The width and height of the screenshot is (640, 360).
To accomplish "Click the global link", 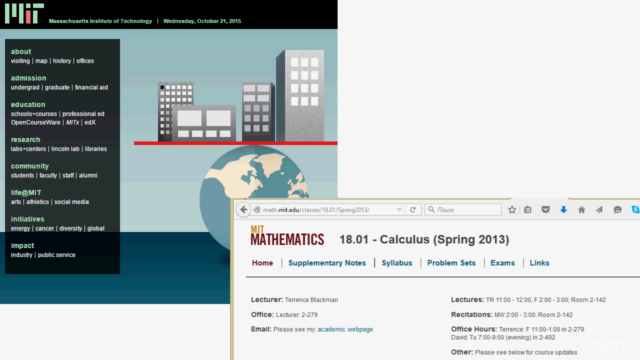I will pos(96,229).
